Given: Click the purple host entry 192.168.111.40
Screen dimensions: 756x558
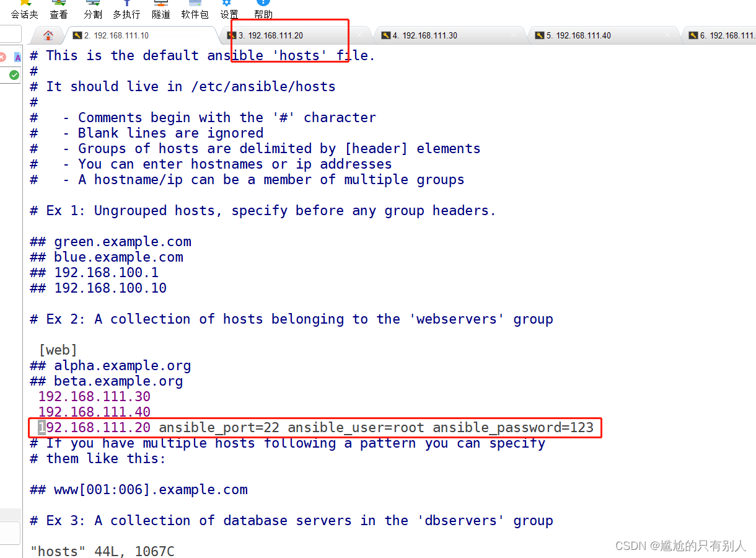Looking at the screenshot, I should point(94,412).
